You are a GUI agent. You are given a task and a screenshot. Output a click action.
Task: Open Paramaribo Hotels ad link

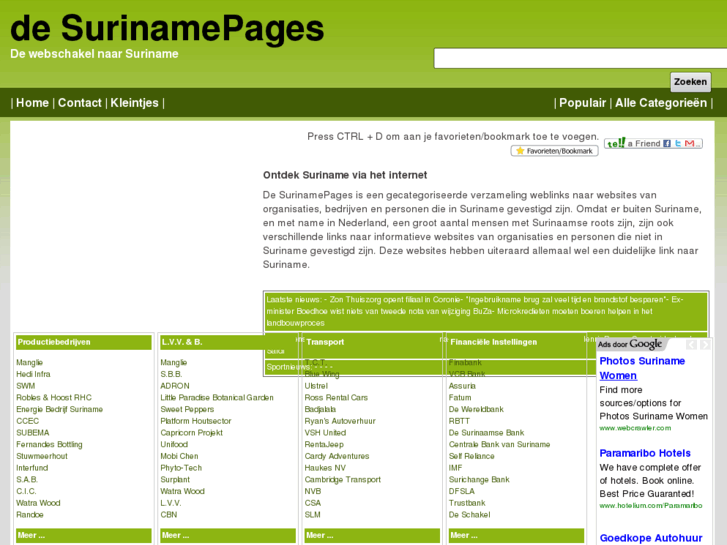tap(645, 453)
